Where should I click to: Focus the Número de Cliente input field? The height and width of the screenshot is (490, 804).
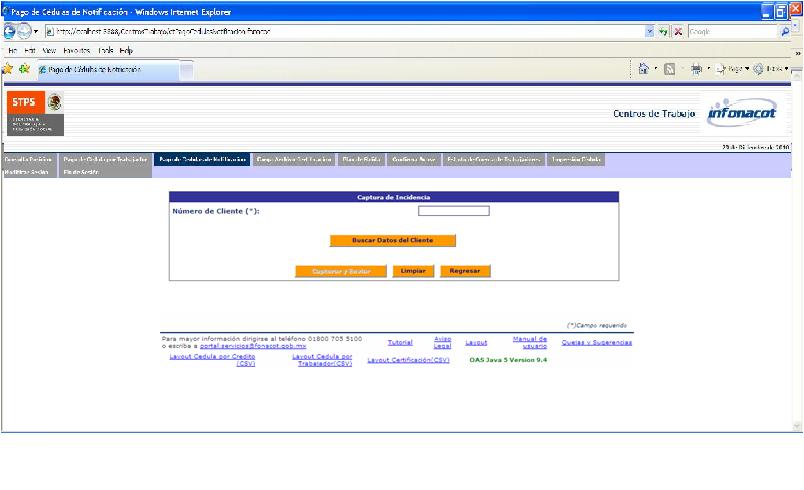(x=453, y=211)
